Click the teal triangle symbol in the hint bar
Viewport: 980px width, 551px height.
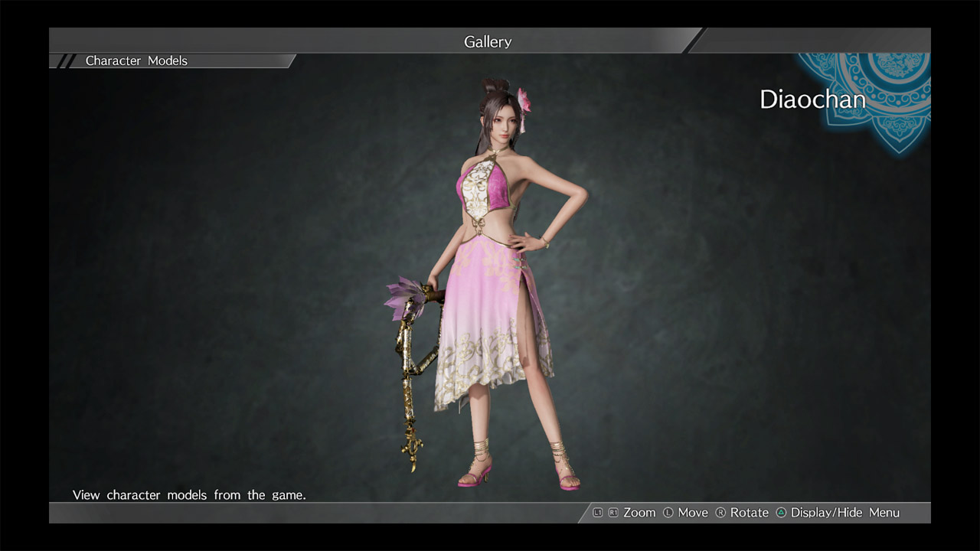[782, 512]
